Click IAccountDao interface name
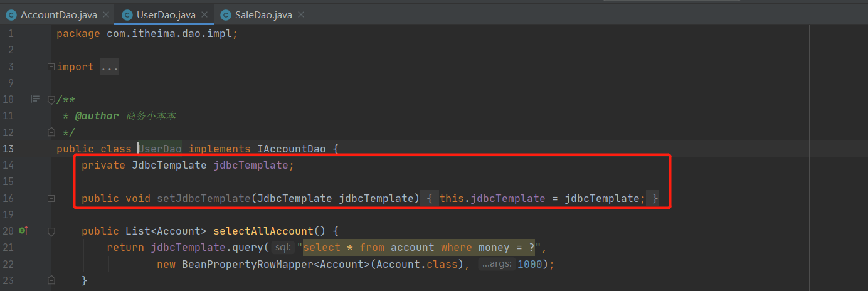Screen dimensions: 868x291 [x=292, y=149]
